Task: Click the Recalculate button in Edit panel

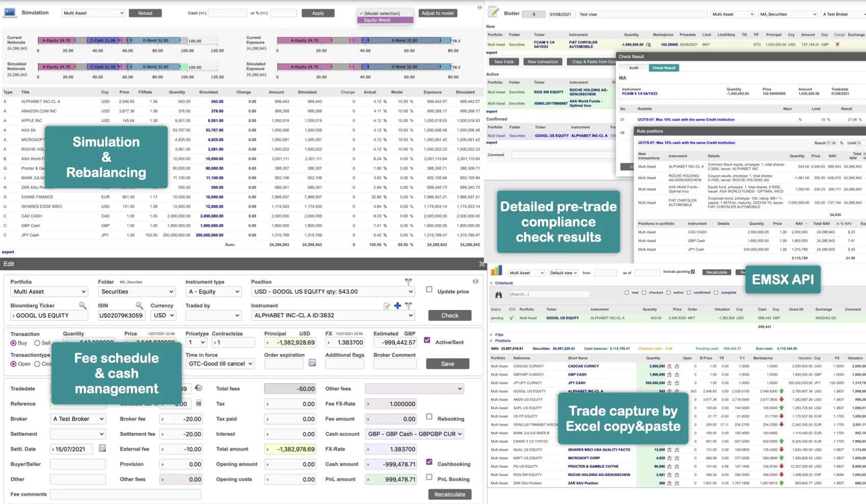Action: point(450,494)
